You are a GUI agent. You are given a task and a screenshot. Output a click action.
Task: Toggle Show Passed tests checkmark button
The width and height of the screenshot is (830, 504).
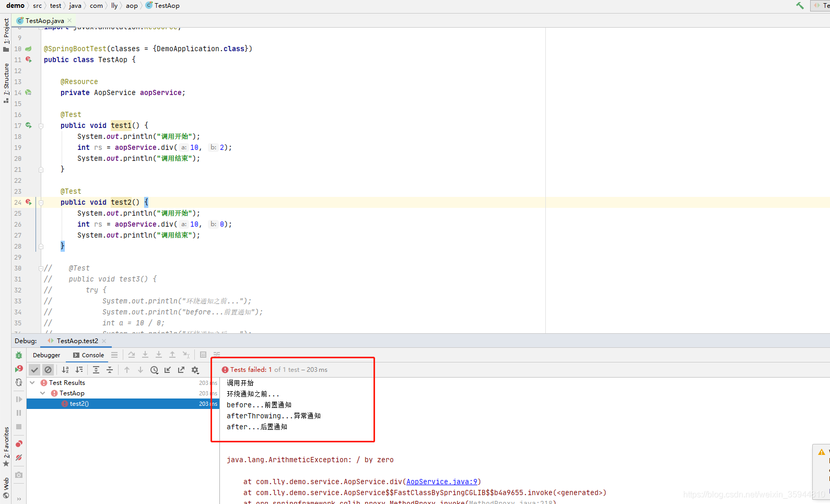[34, 370]
